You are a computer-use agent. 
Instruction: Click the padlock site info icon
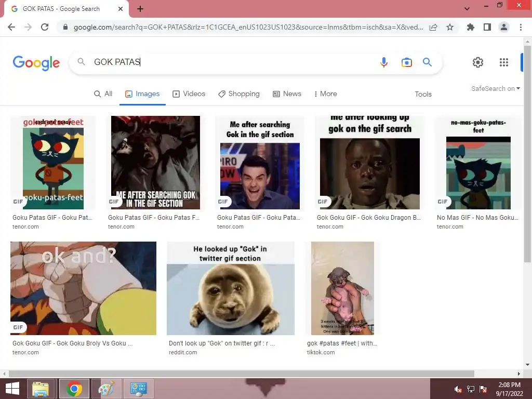[65, 27]
